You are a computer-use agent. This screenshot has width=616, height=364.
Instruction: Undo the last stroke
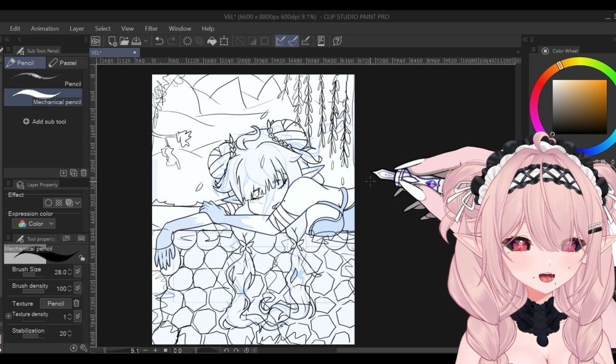click(x=159, y=41)
